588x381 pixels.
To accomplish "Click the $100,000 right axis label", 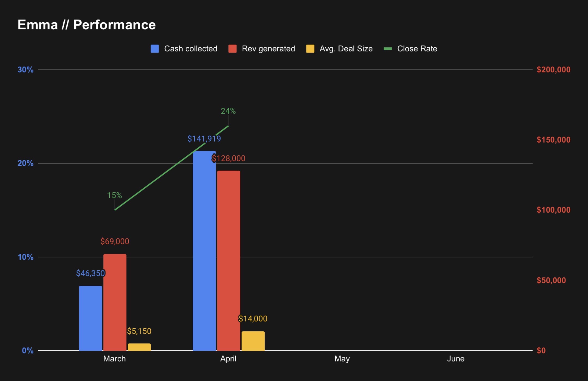I will point(553,210).
